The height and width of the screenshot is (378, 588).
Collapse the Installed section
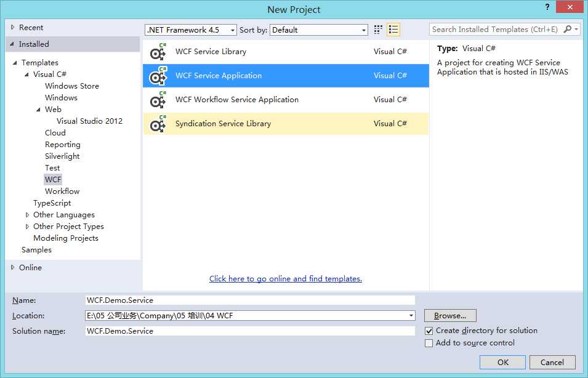(x=12, y=44)
